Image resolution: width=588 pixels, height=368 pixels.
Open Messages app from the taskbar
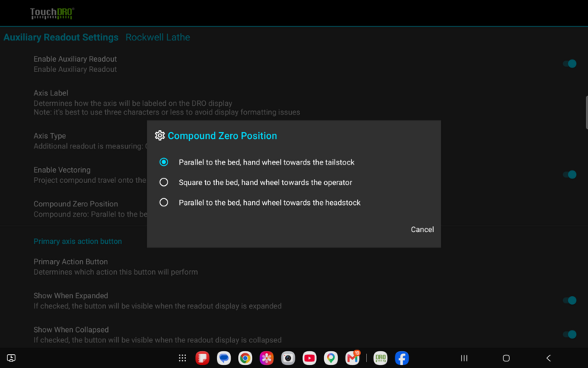[224, 358]
